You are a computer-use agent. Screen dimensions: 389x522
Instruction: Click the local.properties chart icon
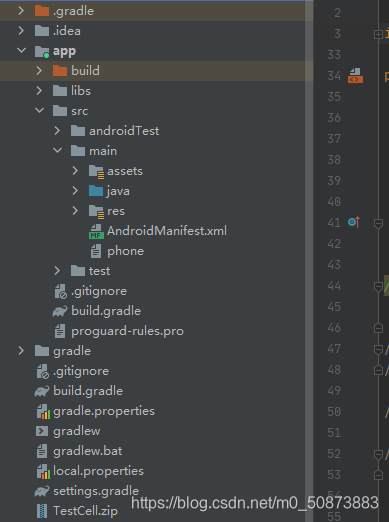[x=43, y=471]
